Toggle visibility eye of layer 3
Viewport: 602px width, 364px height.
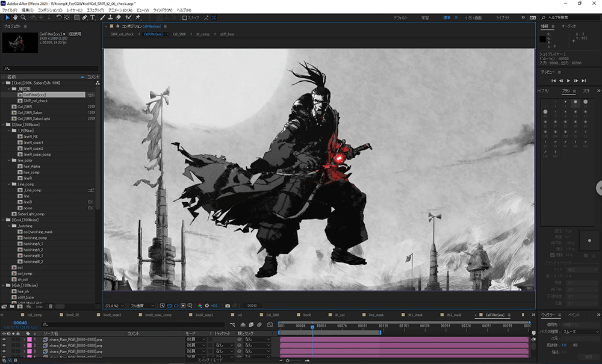click(x=4, y=351)
